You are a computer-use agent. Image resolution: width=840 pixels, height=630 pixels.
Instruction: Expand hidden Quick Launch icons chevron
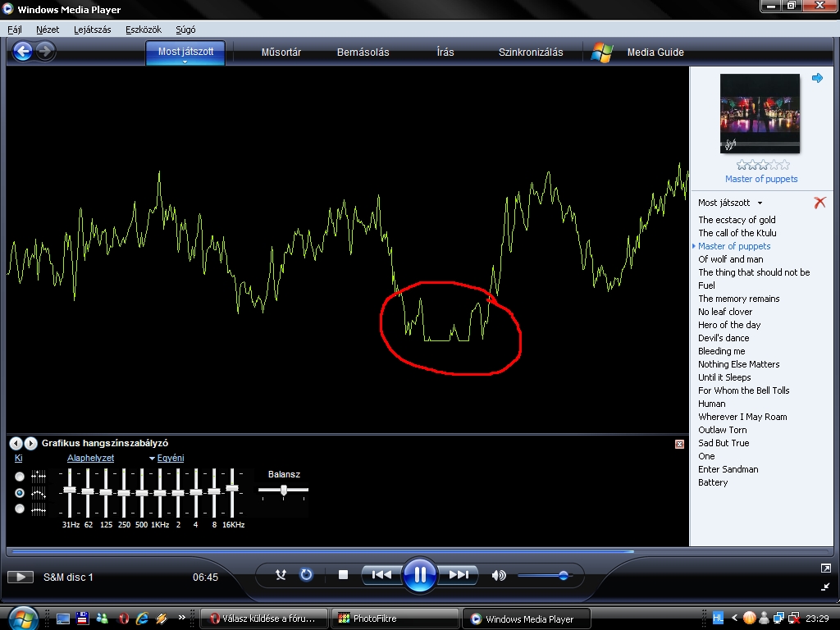181,617
